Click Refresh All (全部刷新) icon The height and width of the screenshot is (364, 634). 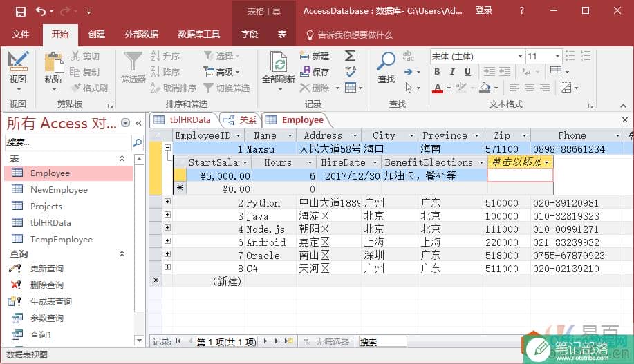pos(278,62)
